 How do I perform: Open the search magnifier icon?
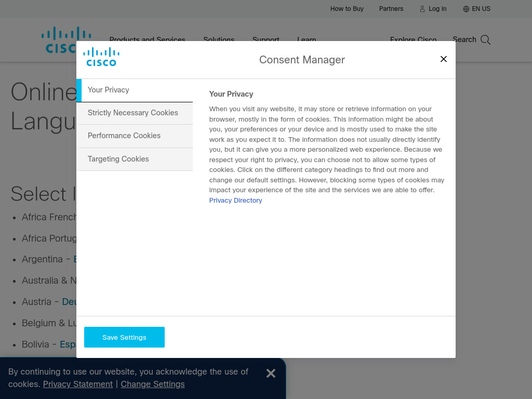(486, 39)
